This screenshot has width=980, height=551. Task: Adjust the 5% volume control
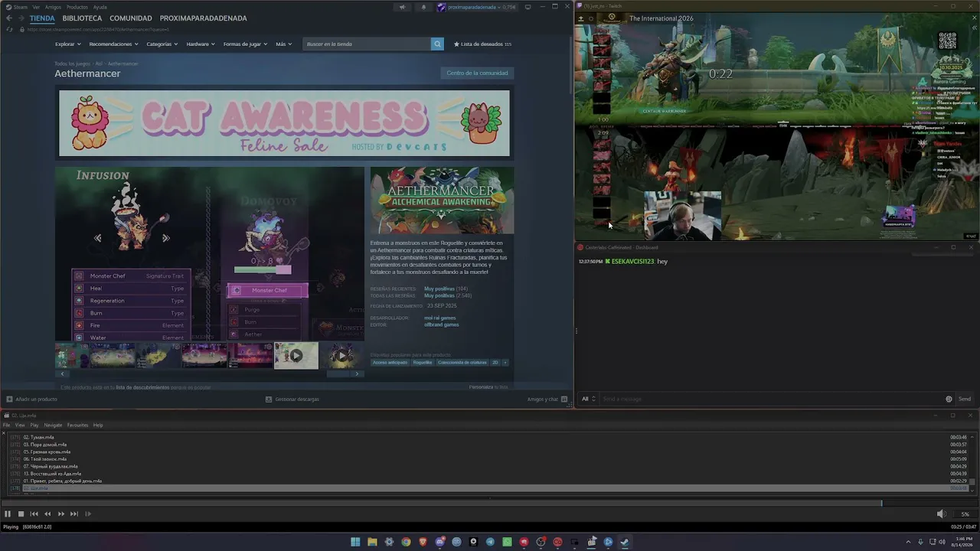coord(965,514)
